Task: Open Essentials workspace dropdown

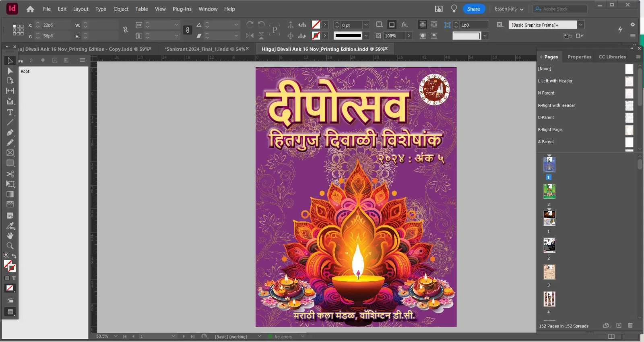Action: (x=509, y=9)
